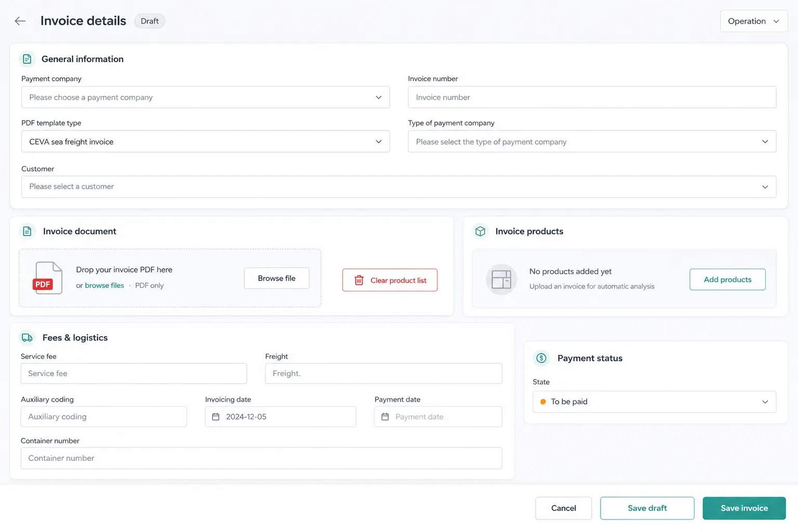Image resolution: width=798 pixels, height=532 pixels.
Task: Open the Payment company dropdown
Action: click(x=205, y=97)
